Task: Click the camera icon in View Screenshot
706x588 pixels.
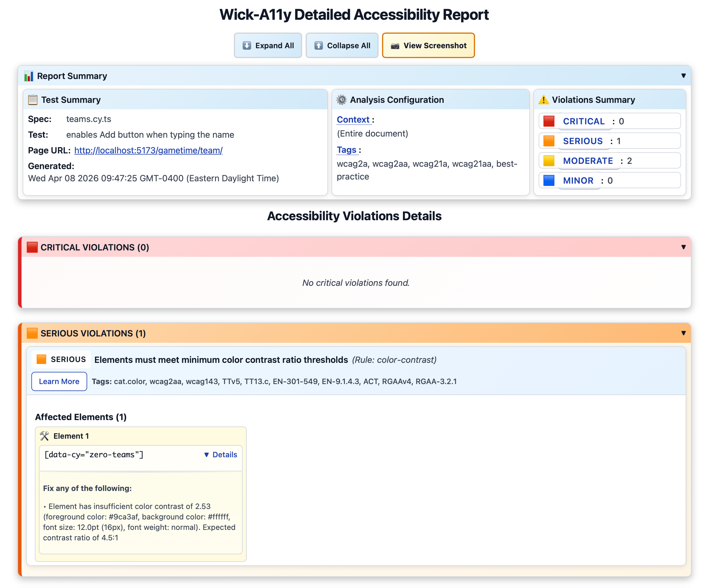Action: click(395, 46)
